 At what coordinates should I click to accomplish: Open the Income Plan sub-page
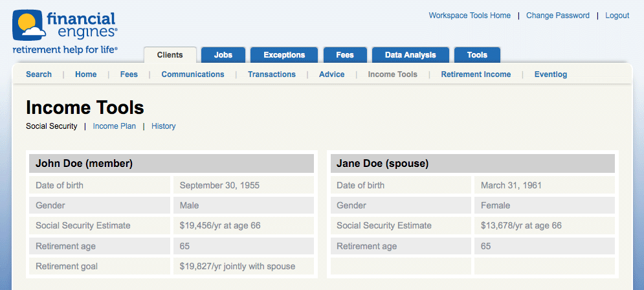pos(114,126)
